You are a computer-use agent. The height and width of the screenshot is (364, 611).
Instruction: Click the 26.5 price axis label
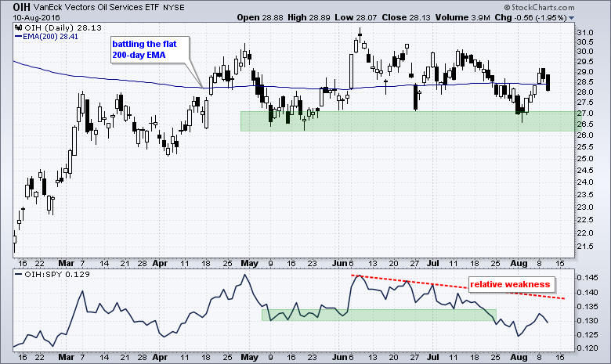tap(585, 124)
